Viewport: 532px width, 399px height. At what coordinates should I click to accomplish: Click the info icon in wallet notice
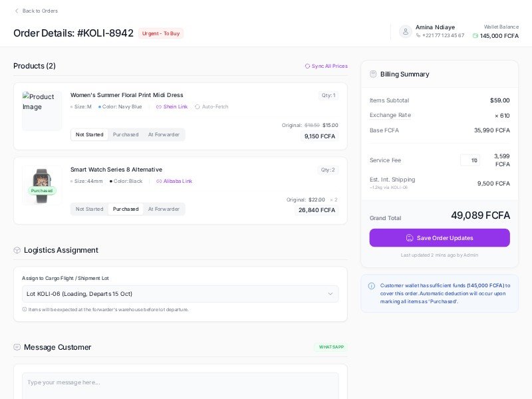372,286
